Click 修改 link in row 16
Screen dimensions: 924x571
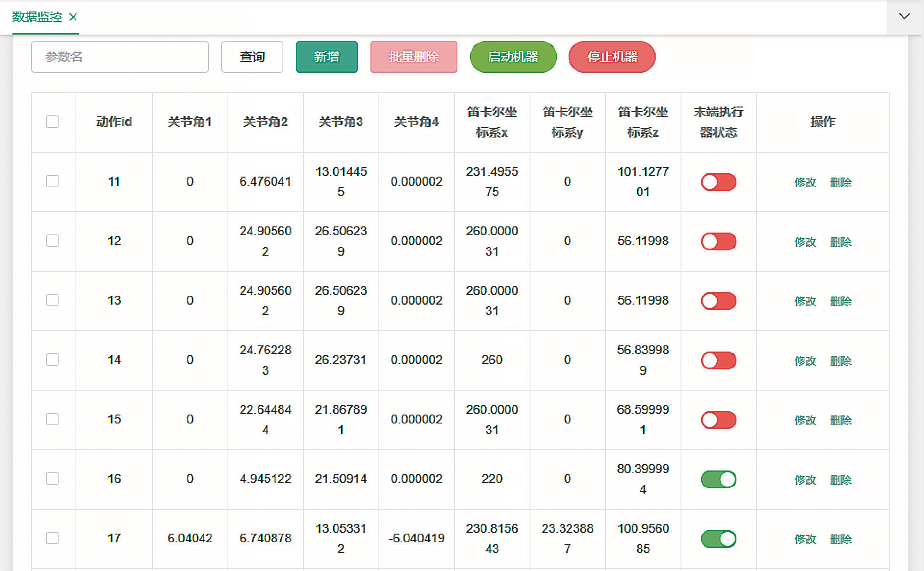point(805,480)
